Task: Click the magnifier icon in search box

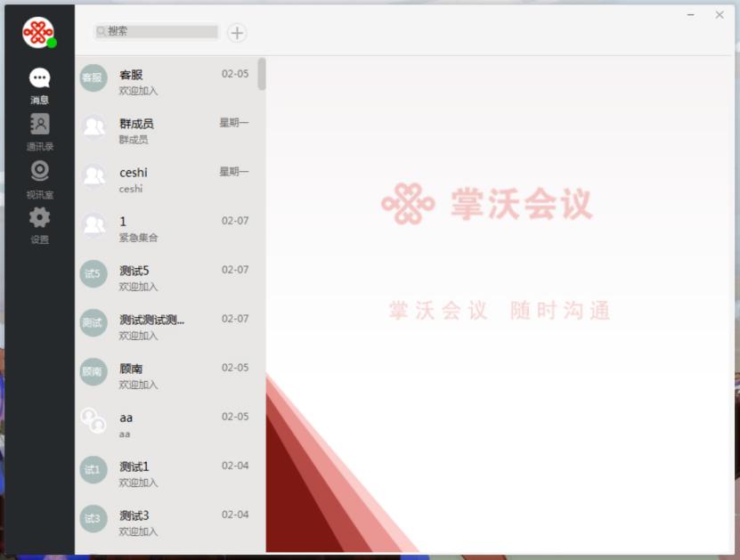Action: [101, 32]
